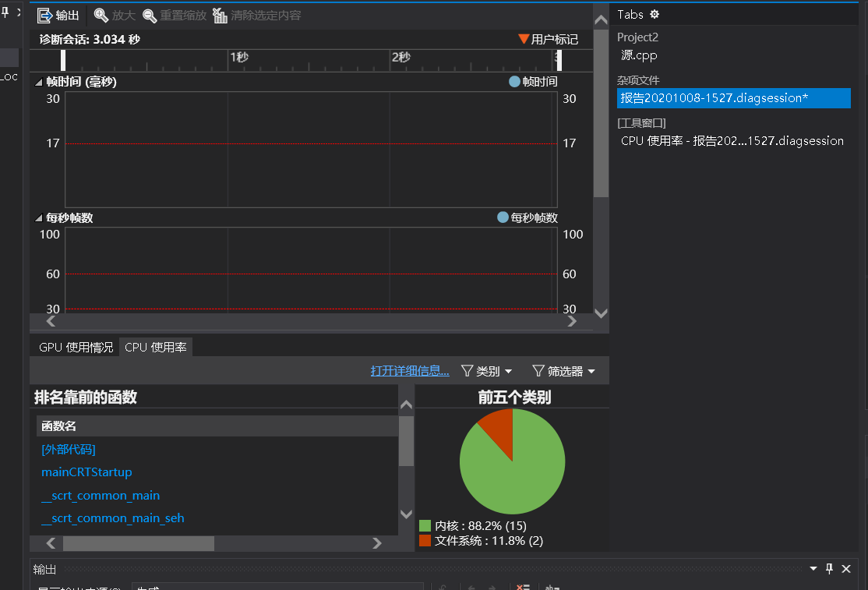Image resolution: width=868 pixels, height=590 pixels.
Task: Click the orange user mark (用户标记) flag icon
Action: tap(523, 39)
